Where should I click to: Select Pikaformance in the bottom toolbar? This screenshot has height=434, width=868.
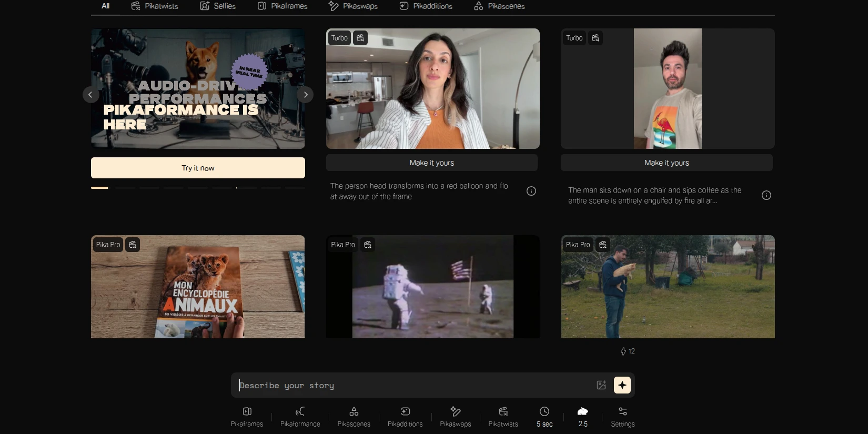(300, 417)
